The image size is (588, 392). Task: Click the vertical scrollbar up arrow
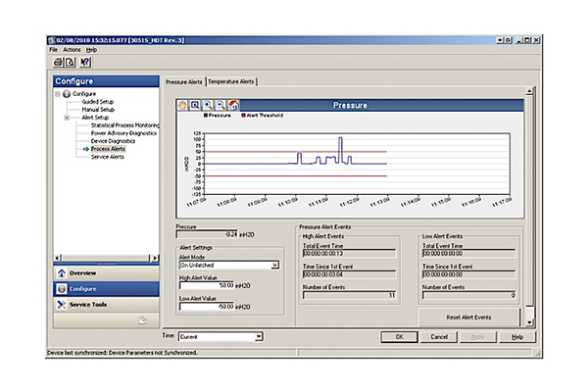530,91
